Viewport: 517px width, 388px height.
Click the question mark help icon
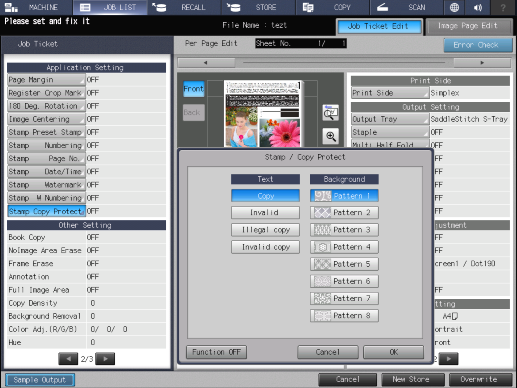503,7
